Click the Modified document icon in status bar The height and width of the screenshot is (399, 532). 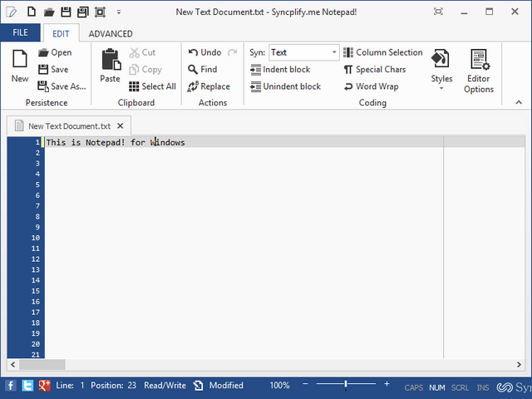[198, 386]
